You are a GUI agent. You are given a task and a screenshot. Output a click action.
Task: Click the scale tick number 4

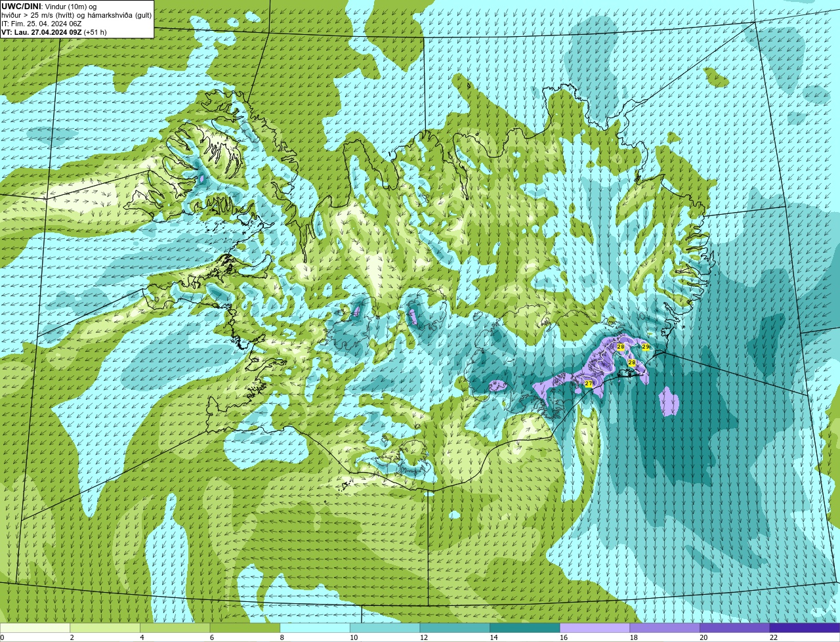point(142,637)
